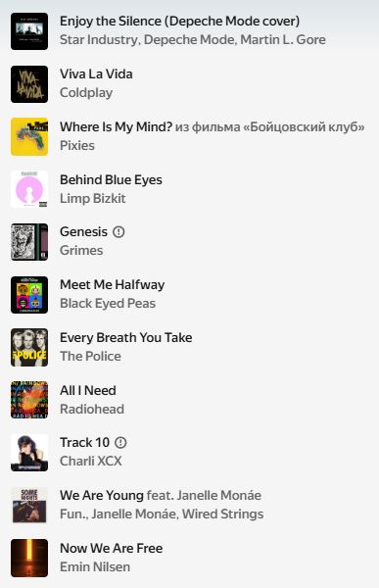The image size is (379, 588).
Task: Open the artist Depeche Mode
Action: (x=190, y=40)
